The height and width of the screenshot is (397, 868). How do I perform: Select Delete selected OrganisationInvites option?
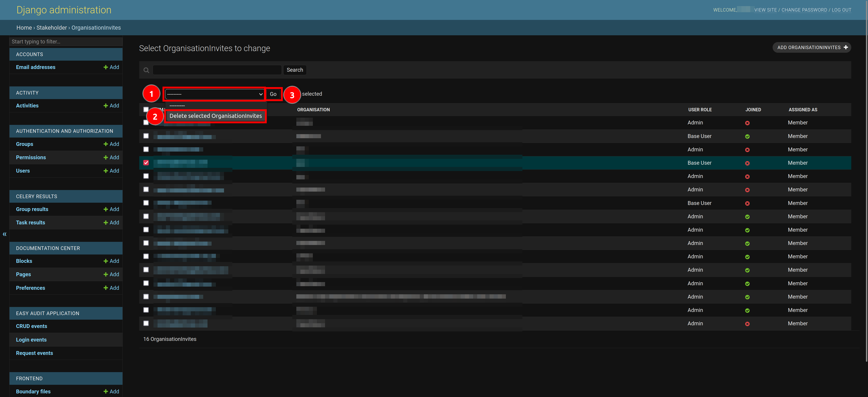coord(216,116)
